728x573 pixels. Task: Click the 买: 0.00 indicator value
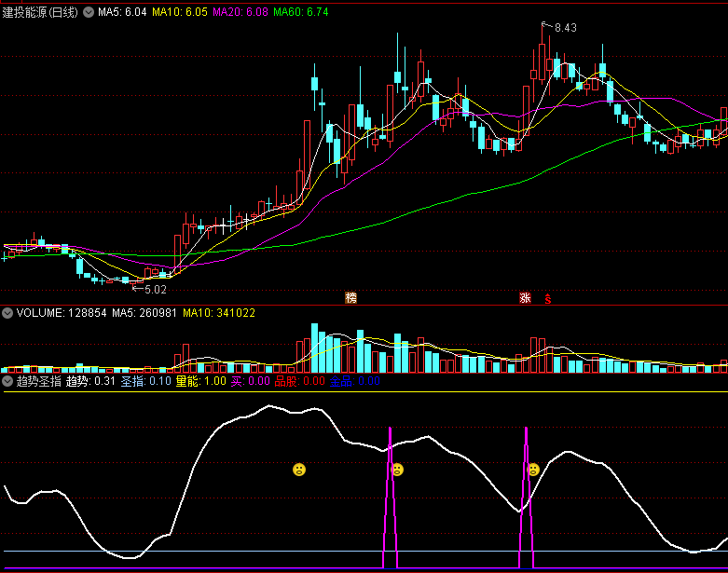[x=250, y=381]
